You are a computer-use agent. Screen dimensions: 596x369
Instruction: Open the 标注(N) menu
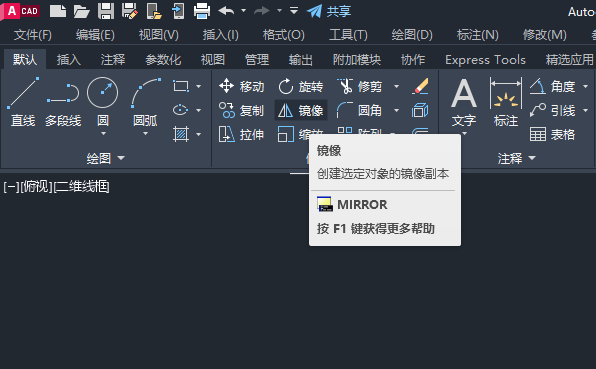477,35
